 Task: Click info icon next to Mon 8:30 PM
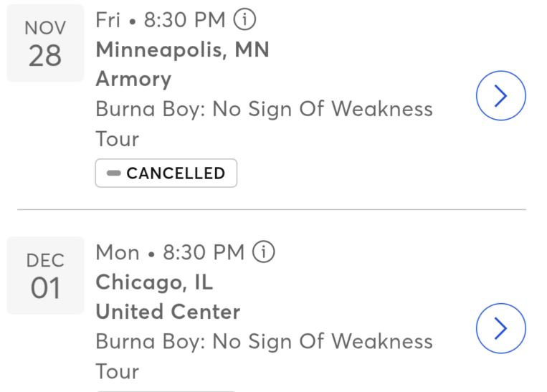(x=265, y=252)
